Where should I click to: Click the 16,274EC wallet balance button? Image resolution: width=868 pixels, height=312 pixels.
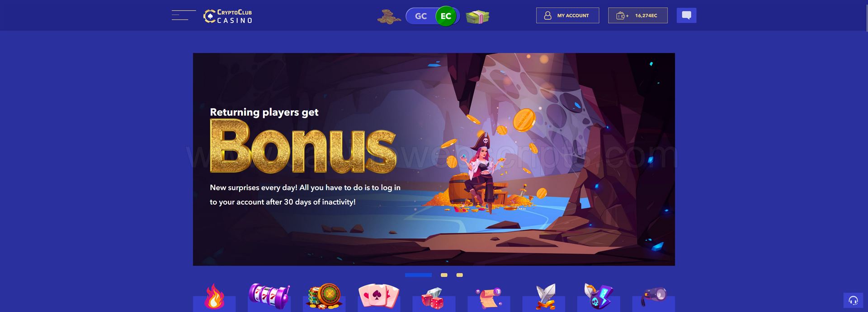point(637,15)
